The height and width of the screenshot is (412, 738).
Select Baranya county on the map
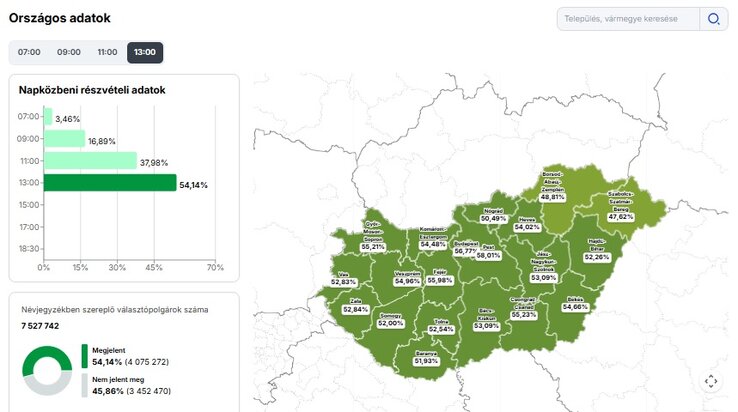[427, 356]
